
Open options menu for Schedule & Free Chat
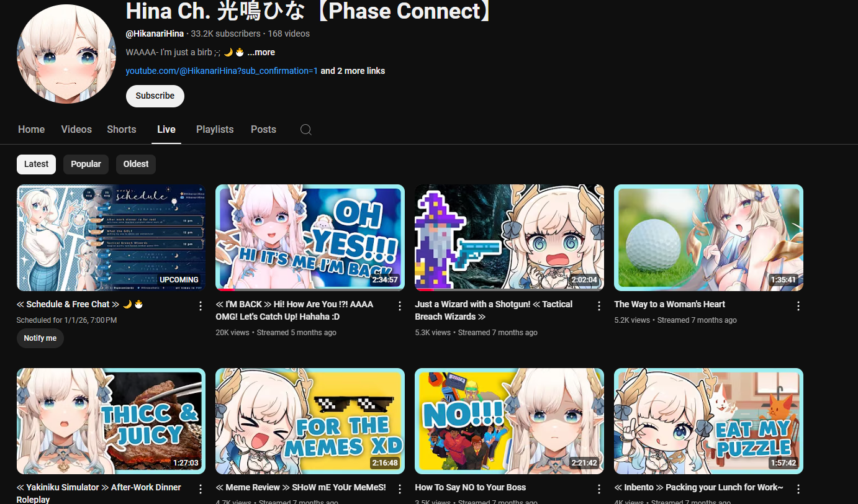pyautogui.click(x=201, y=306)
